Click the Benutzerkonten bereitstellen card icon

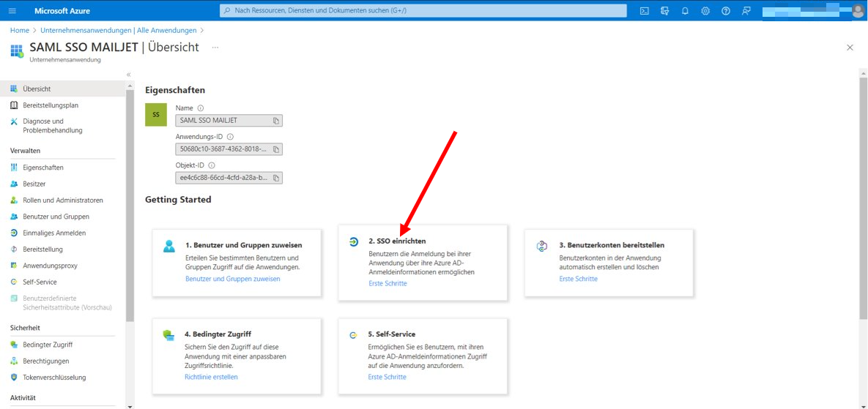542,246
